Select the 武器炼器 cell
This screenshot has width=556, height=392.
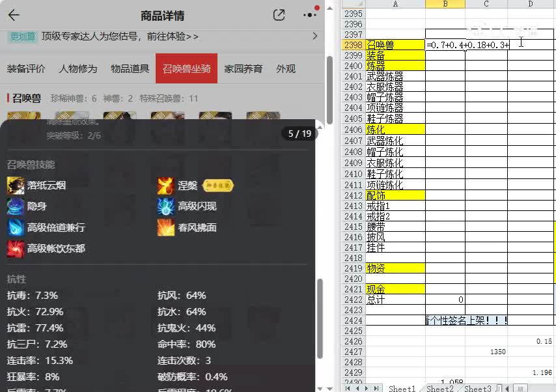coord(395,76)
